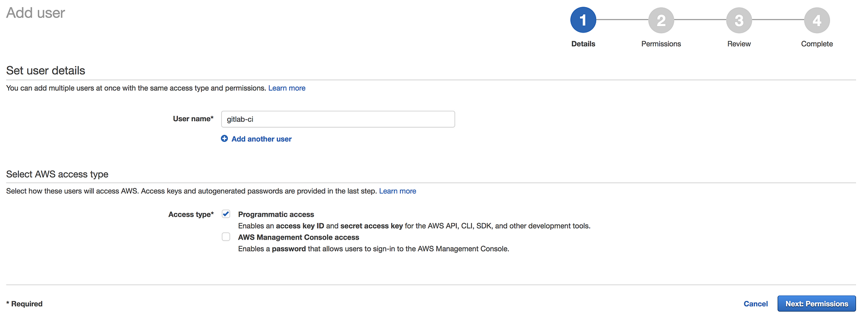Click the Programmatic access label text
The height and width of the screenshot is (321, 868).
click(276, 215)
